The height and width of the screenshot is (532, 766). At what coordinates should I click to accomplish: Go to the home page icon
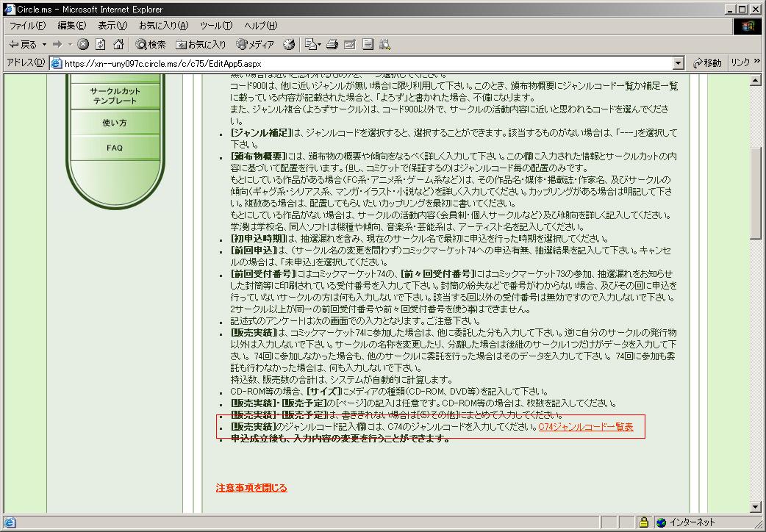[118, 44]
